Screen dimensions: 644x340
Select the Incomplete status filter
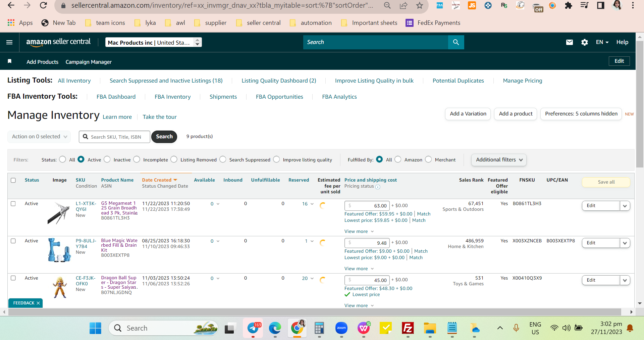137,159
